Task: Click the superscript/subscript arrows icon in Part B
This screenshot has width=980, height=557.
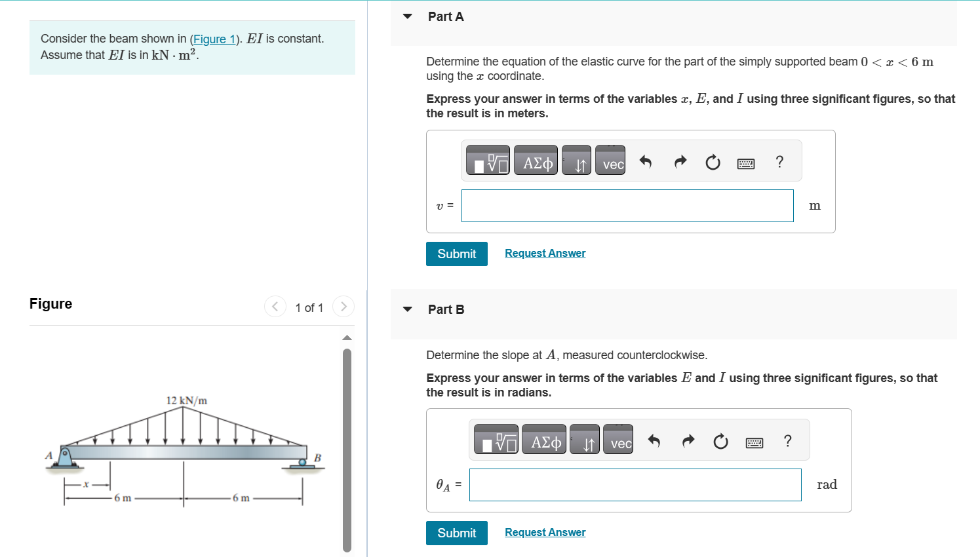Action: tap(585, 440)
